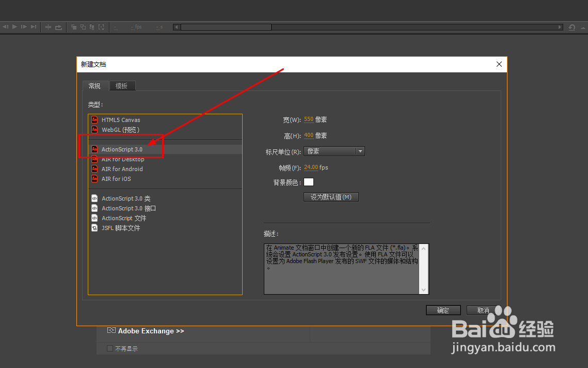Click the description scrollbar up arrow
The image size is (588, 368).
(x=424, y=249)
